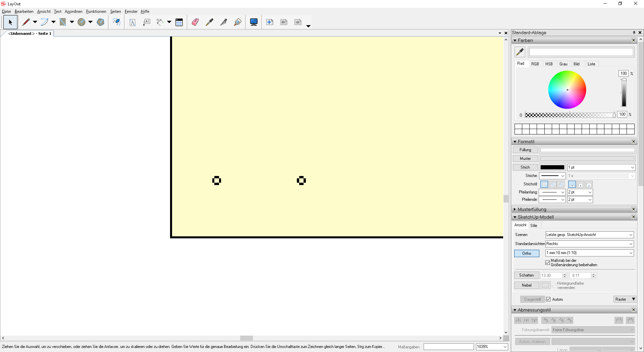Toggle the Ortho button
The width and height of the screenshot is (644, 352).
(526, 253)
